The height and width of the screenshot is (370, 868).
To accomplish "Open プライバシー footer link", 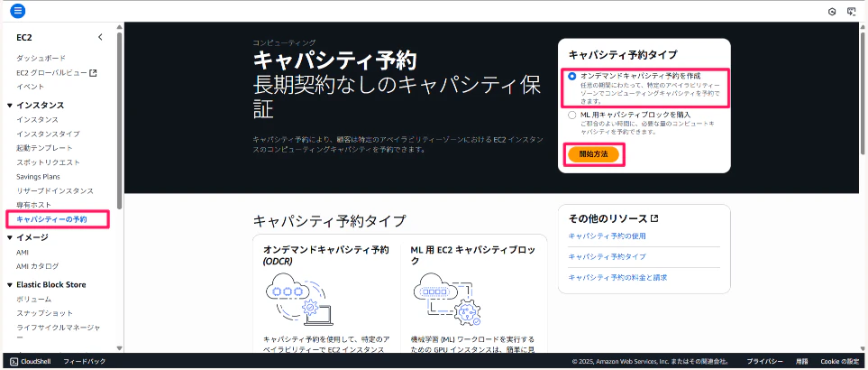I will (x=764, y=361).
